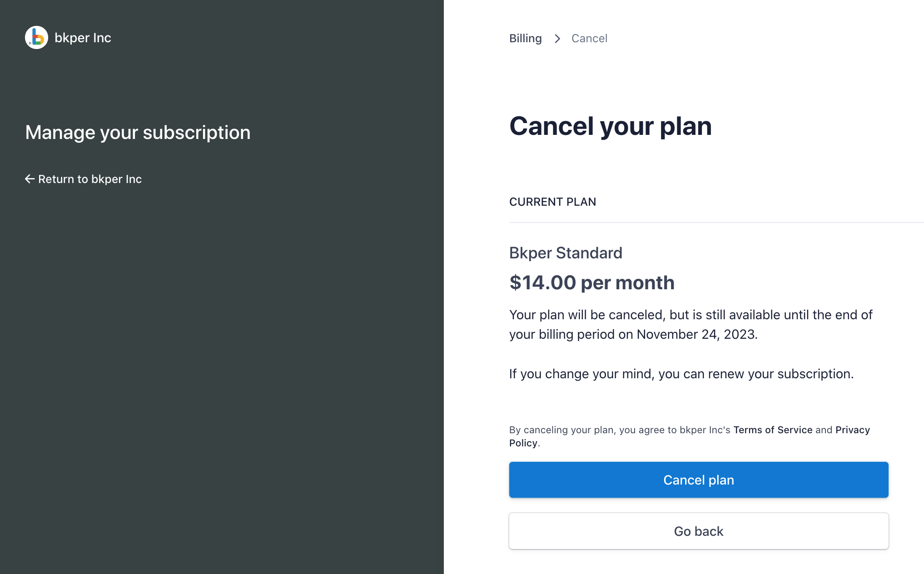Click the Cancel your plan heading

[x=611, y=126]
